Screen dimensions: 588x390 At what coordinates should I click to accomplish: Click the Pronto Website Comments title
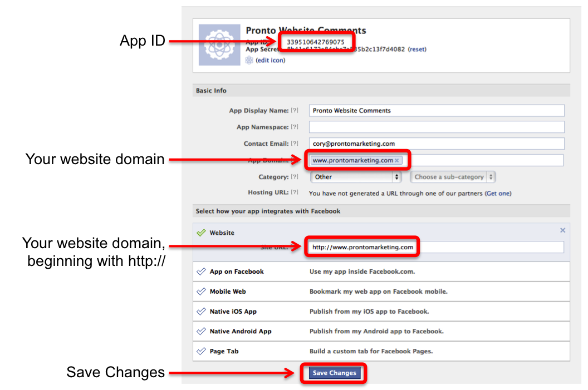[x=306, y=30]
